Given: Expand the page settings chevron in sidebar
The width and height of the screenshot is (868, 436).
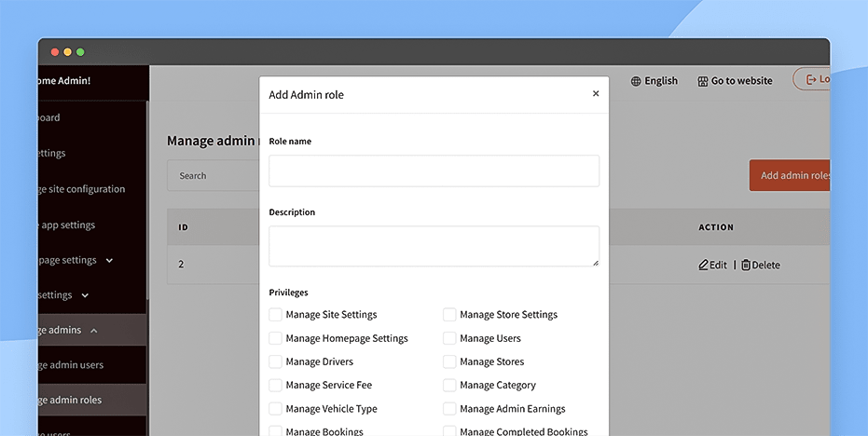Looking at the screenshot, I should tap(109, 261).
